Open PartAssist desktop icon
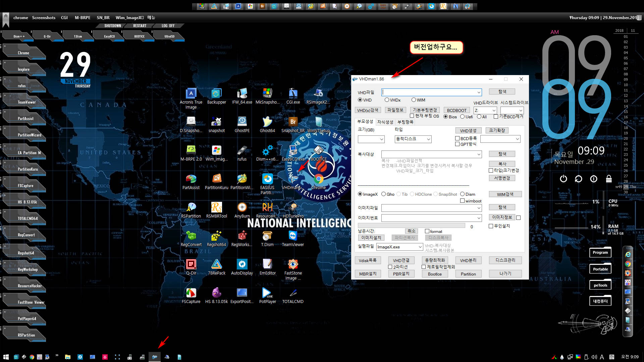 point(191,181)
